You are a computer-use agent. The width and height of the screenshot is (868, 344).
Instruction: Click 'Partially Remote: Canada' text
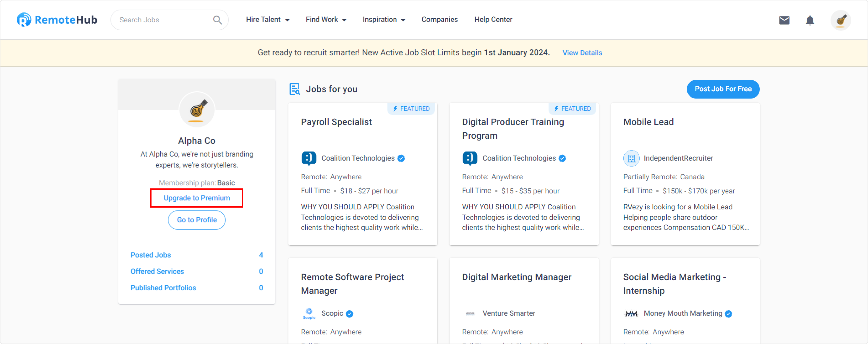(x=664, y=177)
